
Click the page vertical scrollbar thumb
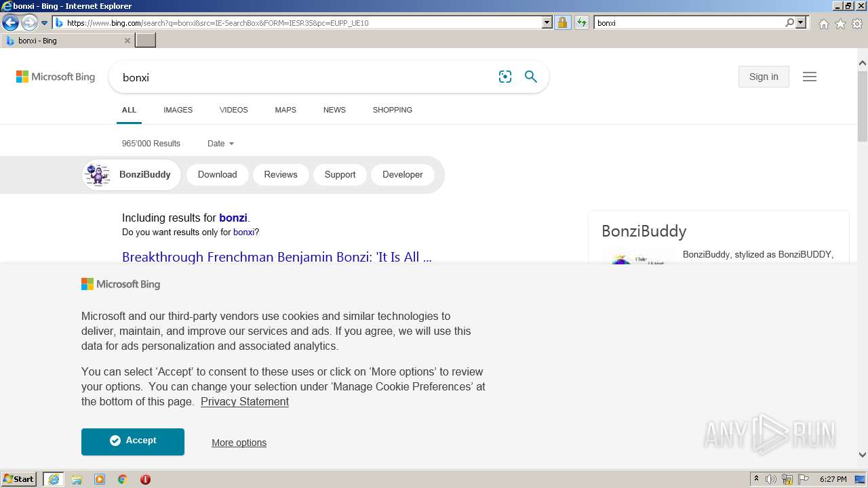(863, 106)
